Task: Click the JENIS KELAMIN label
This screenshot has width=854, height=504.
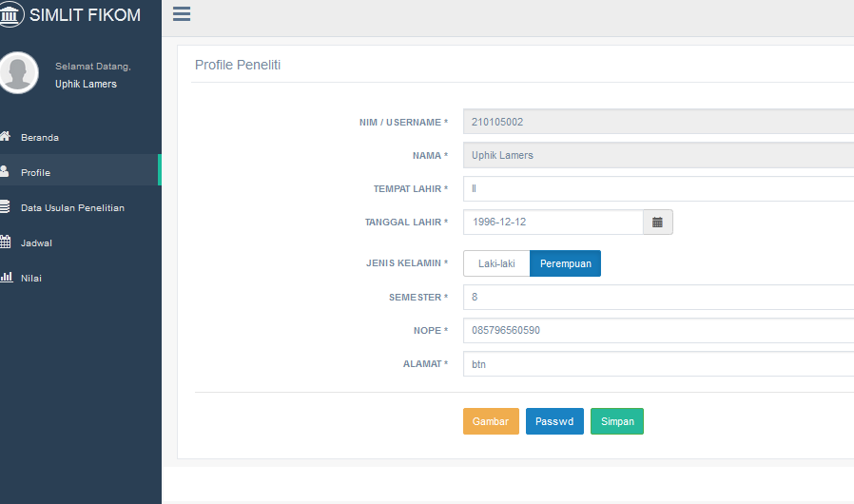Action: pyautogui.click(x=407, y=263)
